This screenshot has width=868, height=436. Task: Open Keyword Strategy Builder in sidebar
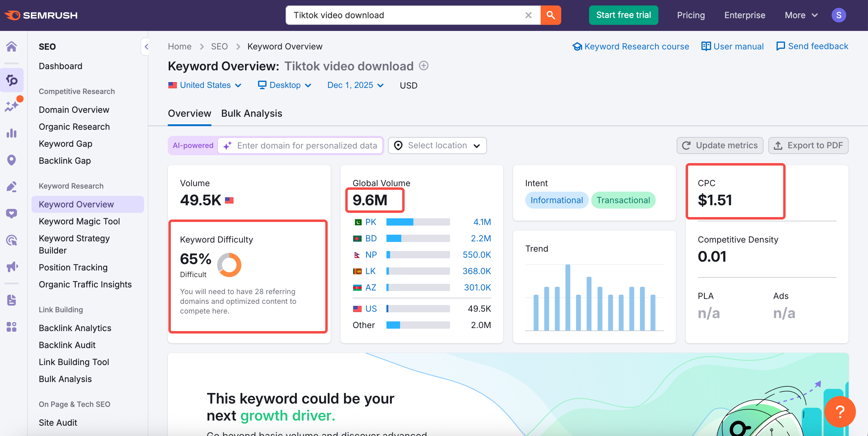[74, 244]
